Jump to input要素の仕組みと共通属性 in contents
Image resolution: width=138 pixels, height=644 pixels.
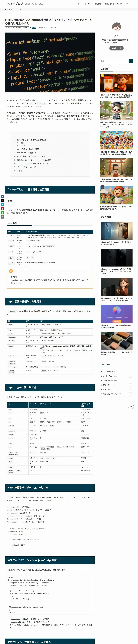tap(29, 149)
